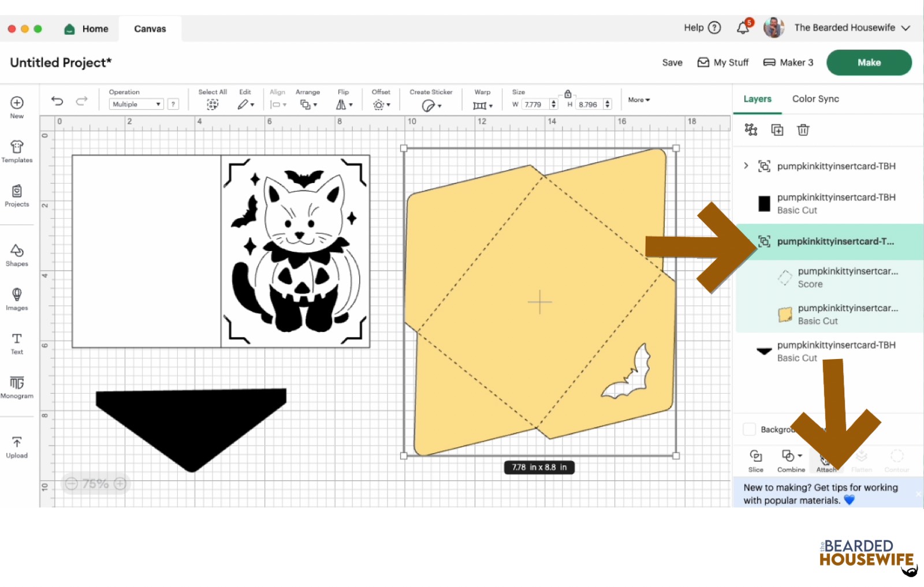
Task: Click the black Basic Cut layer swatch
Action: click(x=764, y=204)
